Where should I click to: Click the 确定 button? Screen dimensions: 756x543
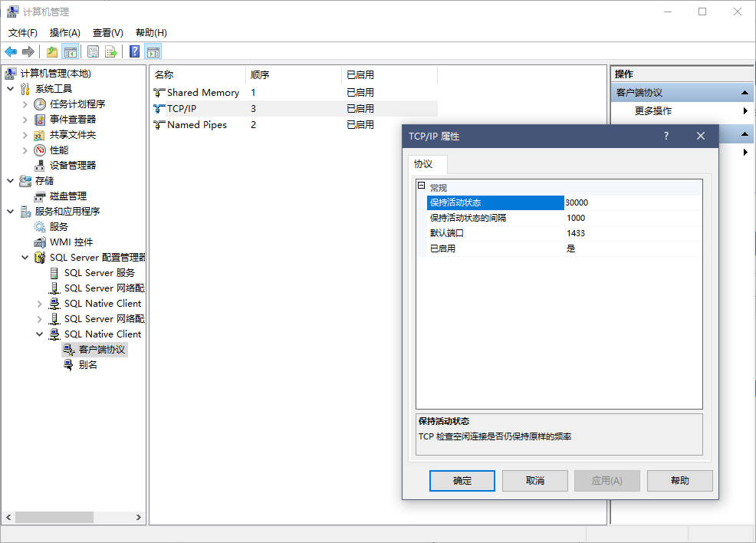click(462, 480)
